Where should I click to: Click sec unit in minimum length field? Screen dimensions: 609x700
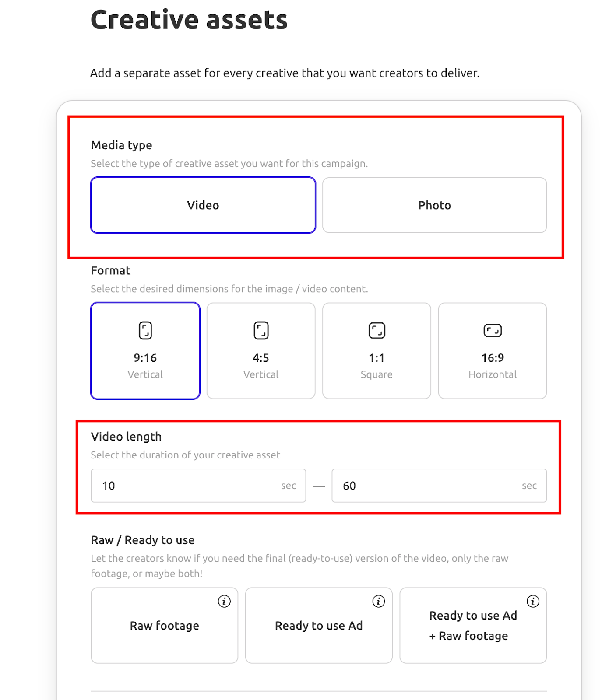pyautogui.click(x=289, y=486)
